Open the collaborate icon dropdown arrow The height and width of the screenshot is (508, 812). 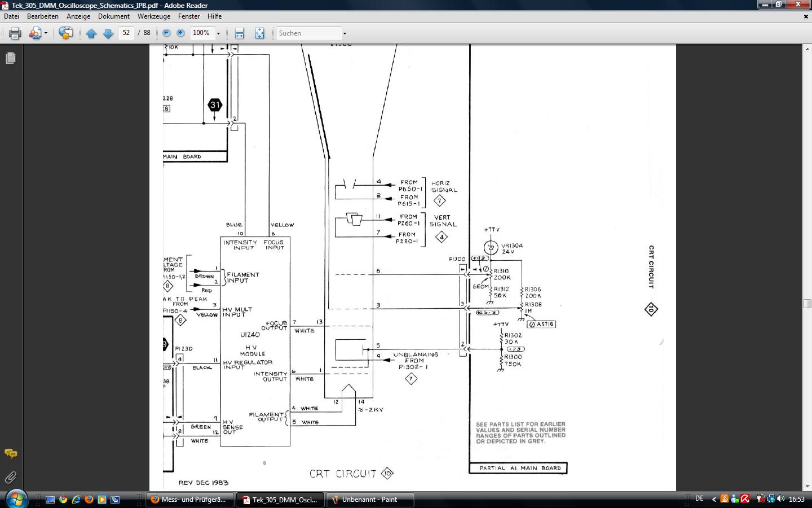(x=46, y=33)
